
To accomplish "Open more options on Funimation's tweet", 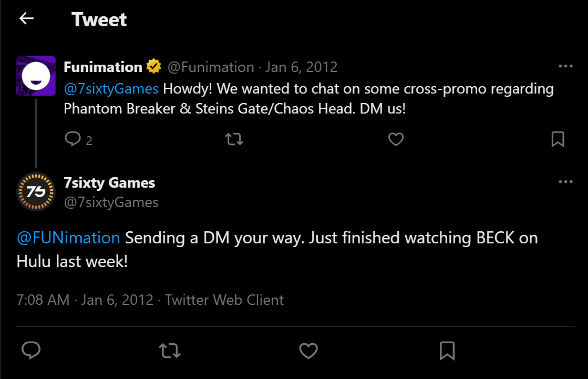I will click(x=565, y=67).
